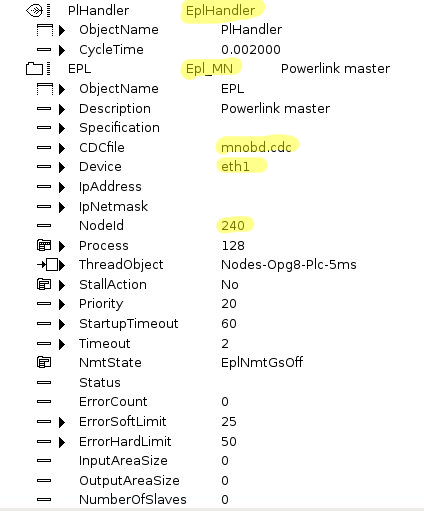Select the EPL tree node

pos(79,69)
